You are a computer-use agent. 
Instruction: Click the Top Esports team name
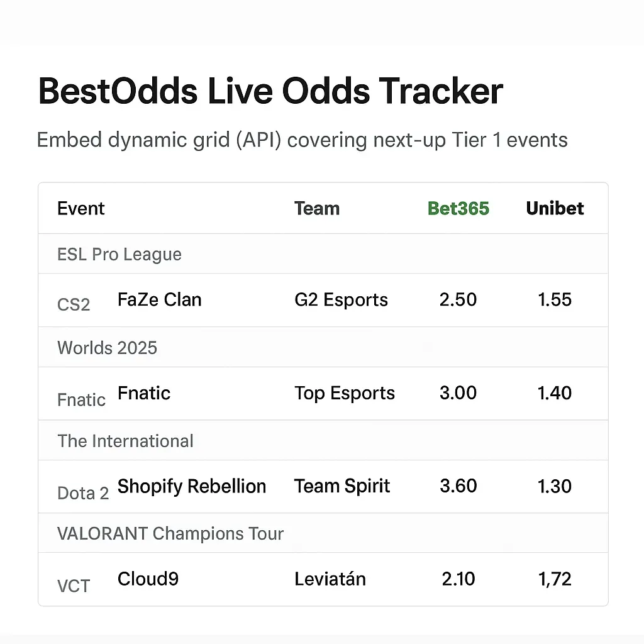(x=345, y=393)
